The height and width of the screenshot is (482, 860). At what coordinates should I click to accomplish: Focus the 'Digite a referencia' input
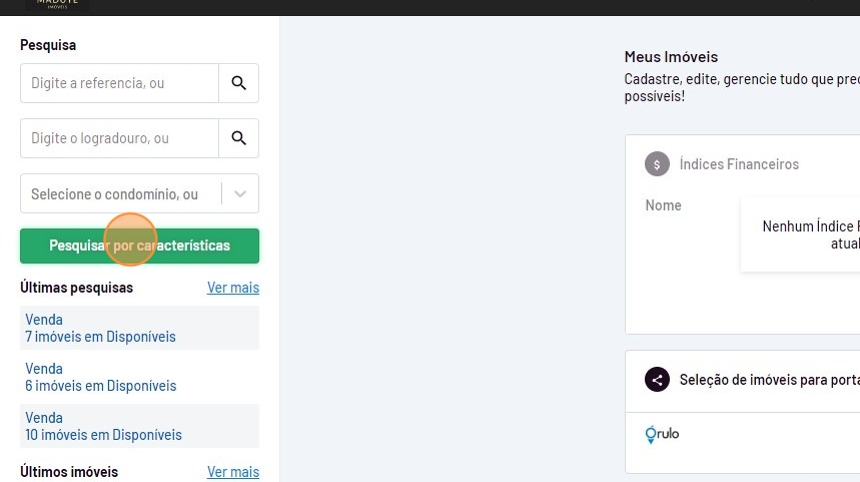(119, 83)
